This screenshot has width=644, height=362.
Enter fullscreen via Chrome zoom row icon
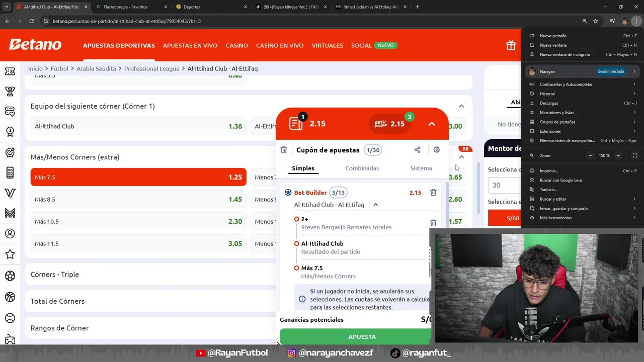(634, 155)
